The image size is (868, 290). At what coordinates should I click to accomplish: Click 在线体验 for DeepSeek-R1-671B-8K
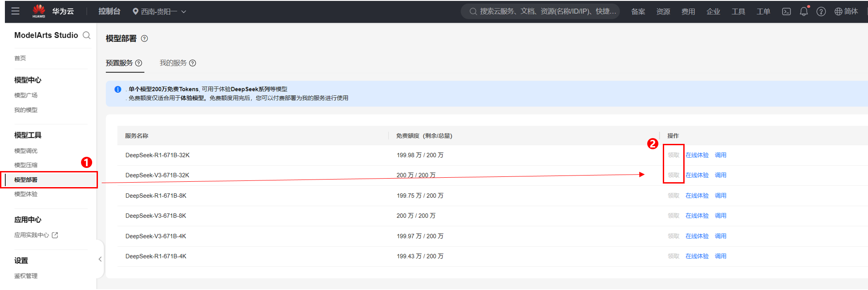coord(697,196)
